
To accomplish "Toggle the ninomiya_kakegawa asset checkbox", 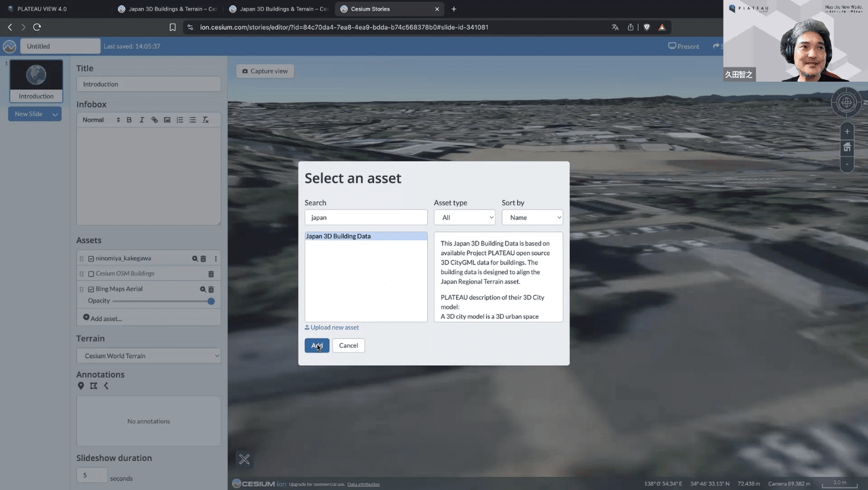I will [91, 259].
